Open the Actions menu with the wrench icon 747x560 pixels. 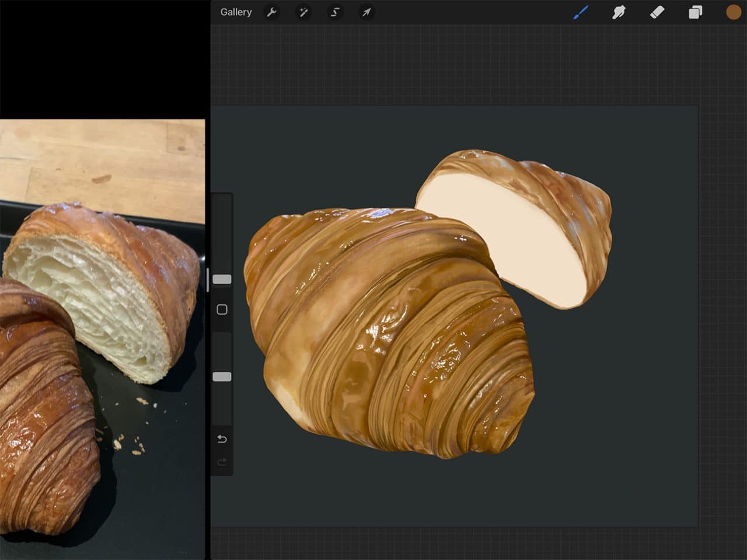[x=272, y=12]
